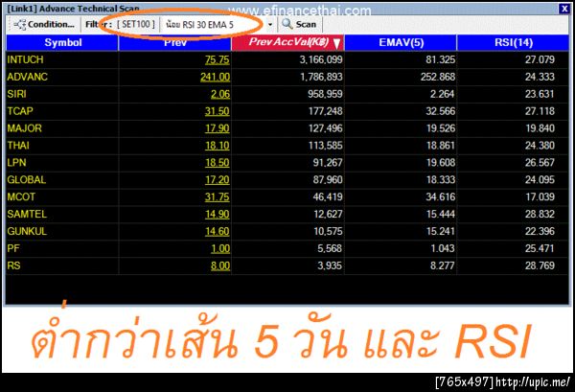Click SIRI accumulated value 958,959

point(325,94)
